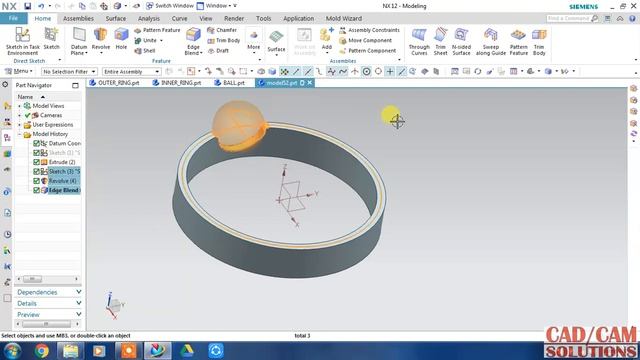Image resolution: width=640 pixels, height=360 pixels.
Task: Toggle the Sketch (3) feature checkbox
Action: tap(36, 171)
